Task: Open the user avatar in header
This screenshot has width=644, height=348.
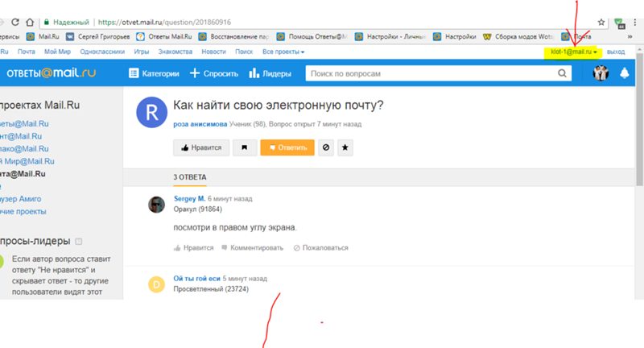Action: click(x=601, y=73)
